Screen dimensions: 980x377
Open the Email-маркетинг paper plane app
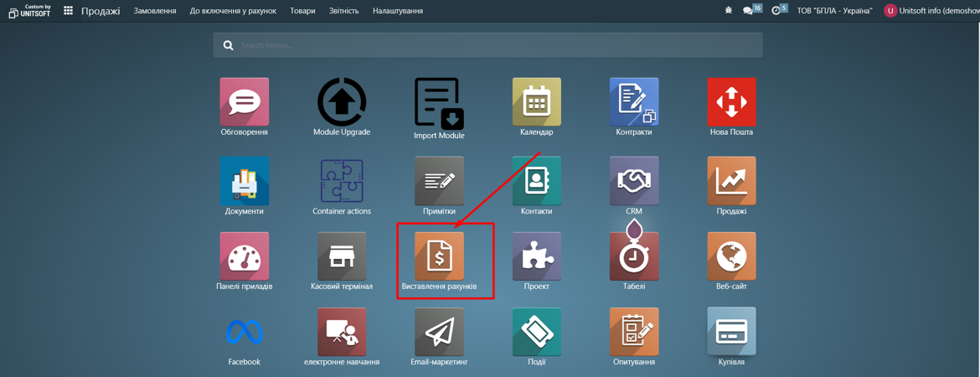click(x=439, y=332)
